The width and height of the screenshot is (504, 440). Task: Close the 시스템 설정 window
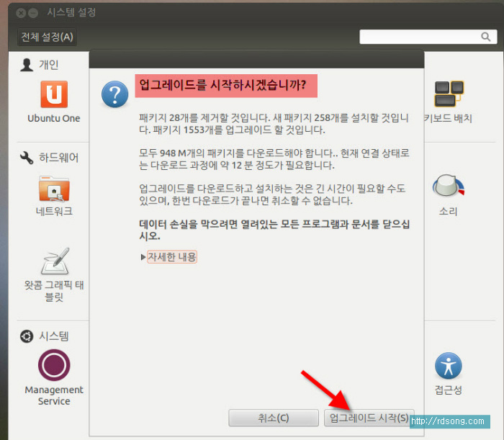[x=21, y=13]
